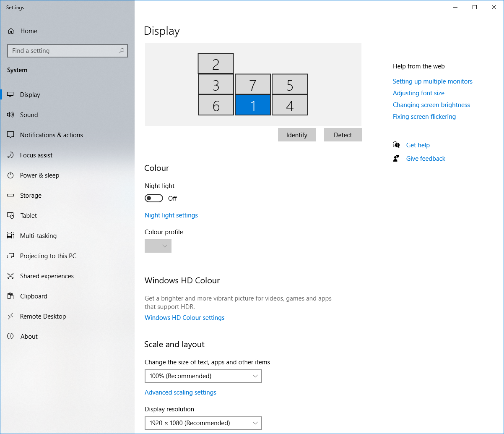Click the Clipboard icon in sidebar
This screenshot has width=504, height=434.
11,296
